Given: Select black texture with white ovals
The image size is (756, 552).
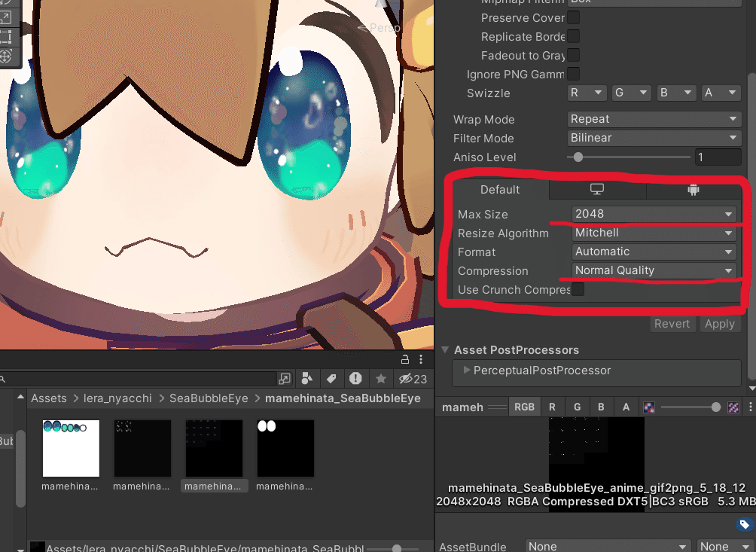Looking at the screenshot, I should (x=285, y=448).
